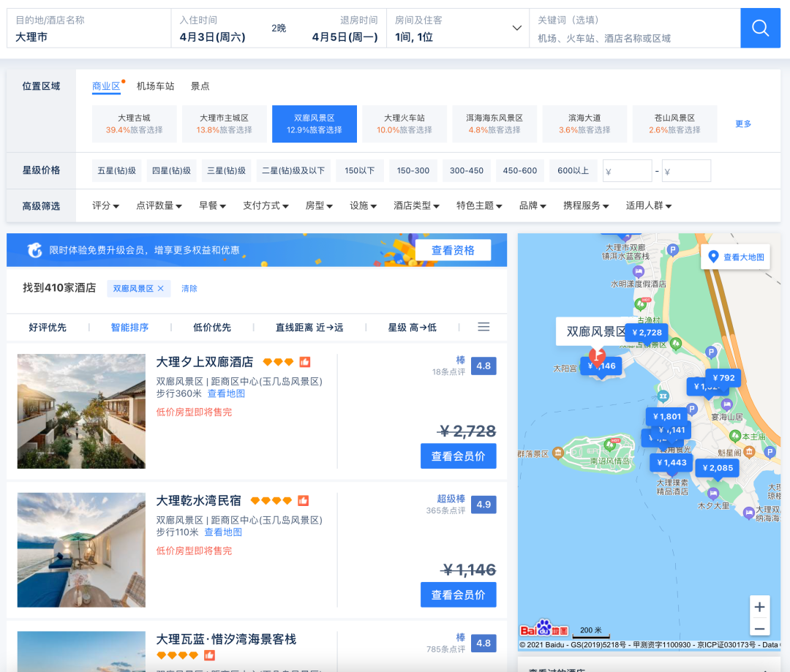Click 查看会员价 for 大理乾水湾民宿
The height and width of the screenshot is (672, 790).
pyautogui.click(x=458, y=594)
